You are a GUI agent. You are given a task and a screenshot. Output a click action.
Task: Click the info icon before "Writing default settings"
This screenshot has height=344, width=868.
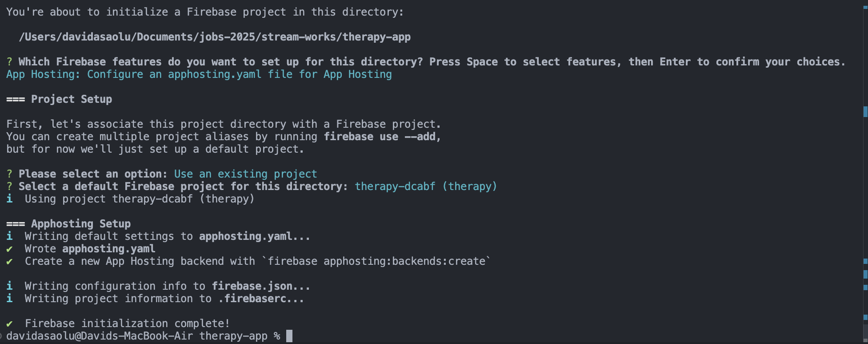(9, 236)
